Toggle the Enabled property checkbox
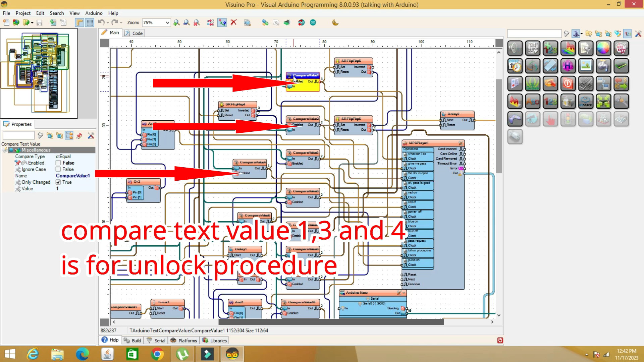Viewport: 644px width, 362px height. [x=58, y=163]
